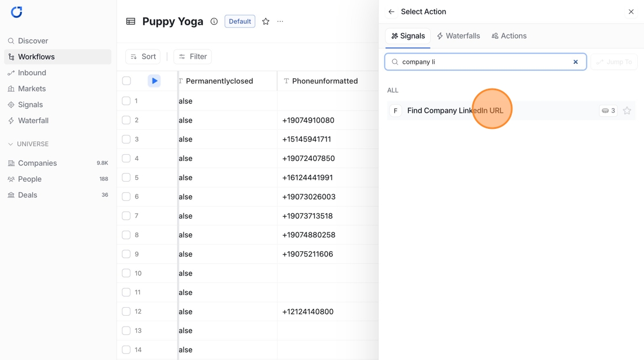Viewport: 644px width, 360px height.
Task: Open Deals list
Action: 57,195
